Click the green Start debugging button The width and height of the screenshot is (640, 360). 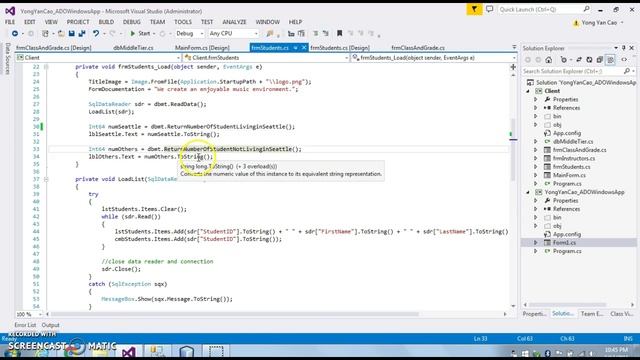click(140, 33)
